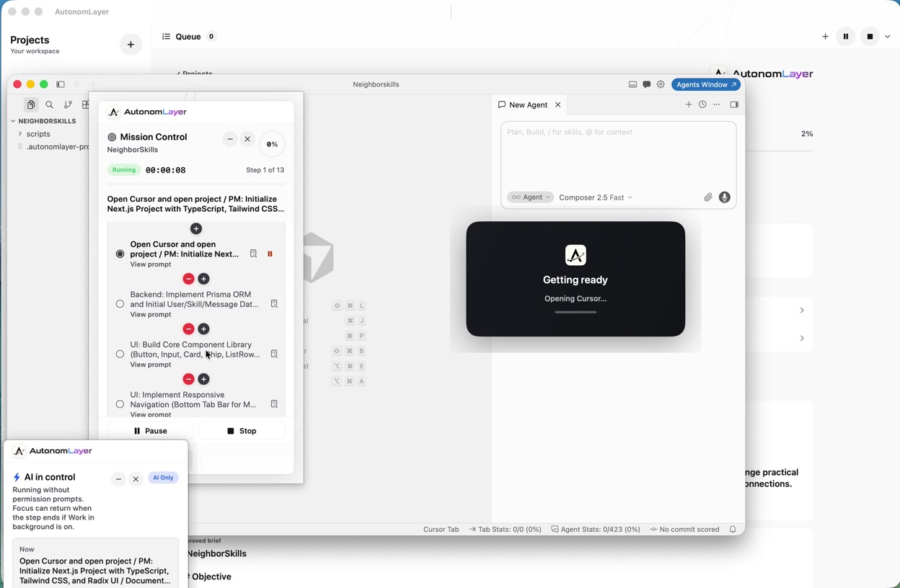Minimize the Mission Control panel

click(x=230, y=139)
